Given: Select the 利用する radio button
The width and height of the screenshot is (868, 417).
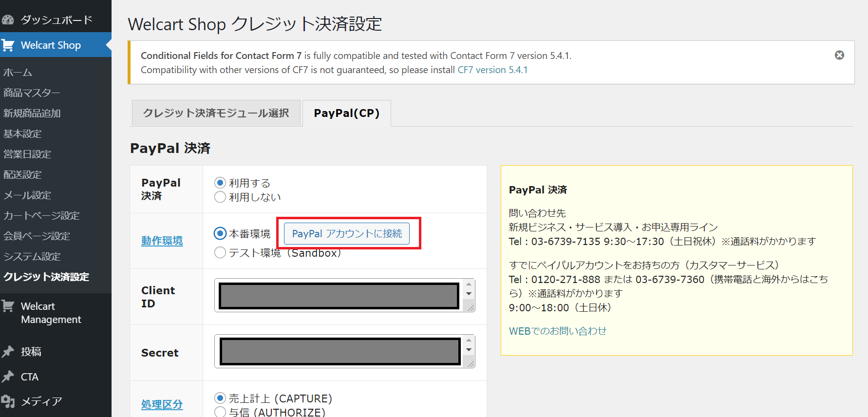Looking at the screenshot, I should (220, 183).
